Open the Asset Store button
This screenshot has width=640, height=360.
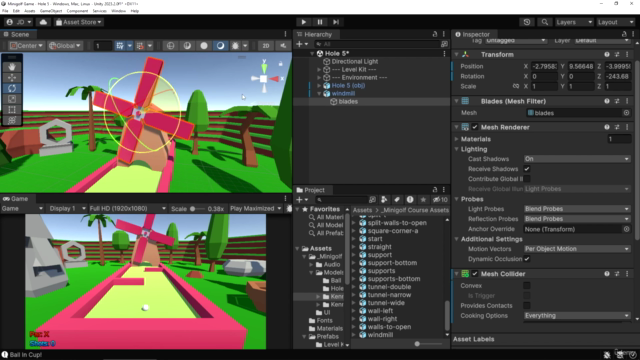point(78,22)
